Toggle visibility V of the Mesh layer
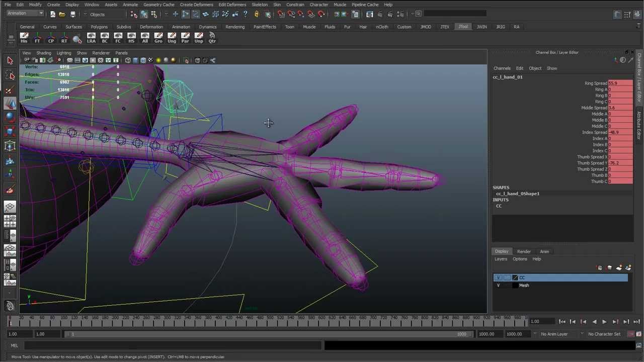 pyautogui.click(x=498, y=285)
